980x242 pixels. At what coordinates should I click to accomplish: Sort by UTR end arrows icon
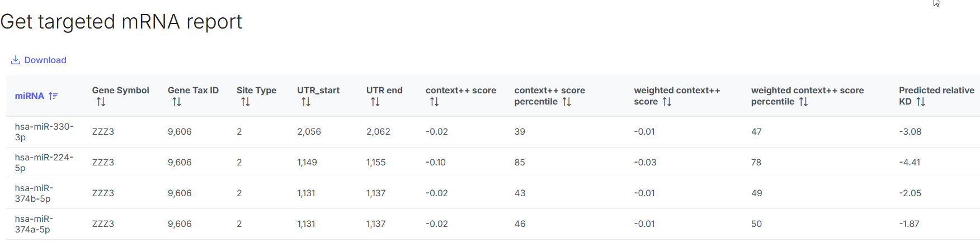[375, 102]
